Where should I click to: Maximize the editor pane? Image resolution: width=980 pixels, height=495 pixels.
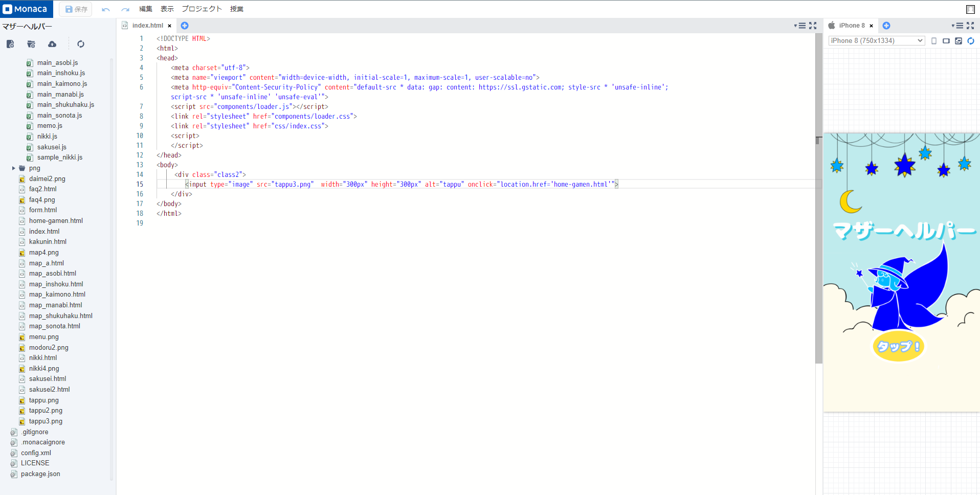(813, 26)
